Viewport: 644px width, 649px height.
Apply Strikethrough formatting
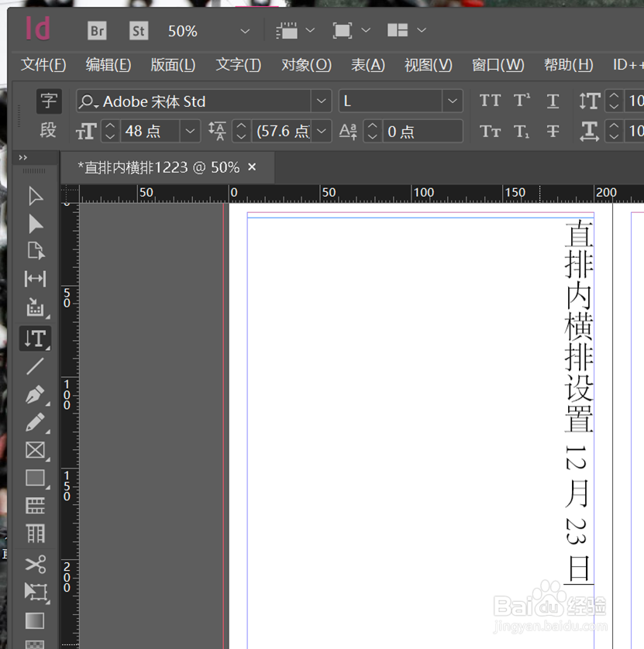[553, 132]
